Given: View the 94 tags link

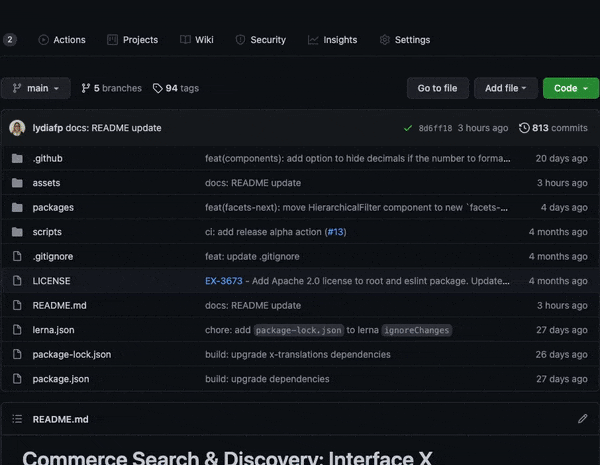Looking at the screenshot, I should coord(176,88).
